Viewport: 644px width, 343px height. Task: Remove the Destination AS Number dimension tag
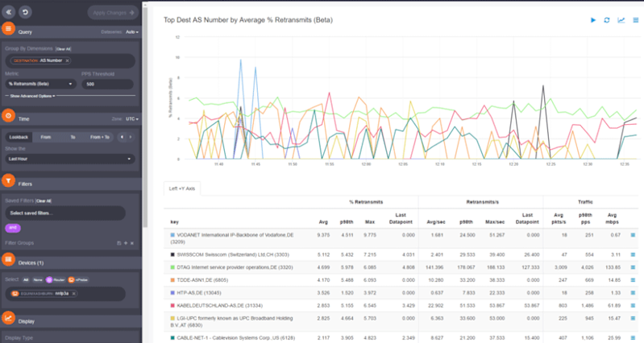pos(68,60)
